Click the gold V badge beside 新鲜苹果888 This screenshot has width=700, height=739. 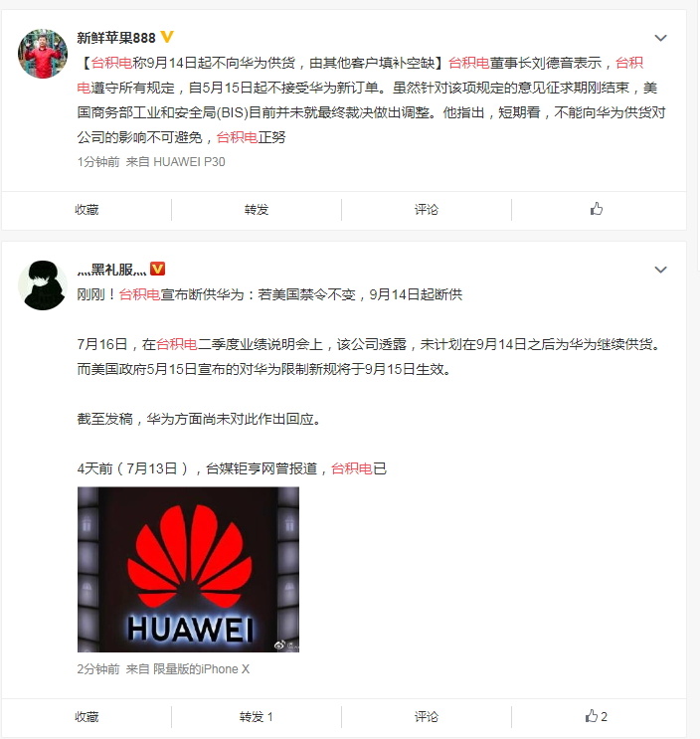tap(167, 36)
